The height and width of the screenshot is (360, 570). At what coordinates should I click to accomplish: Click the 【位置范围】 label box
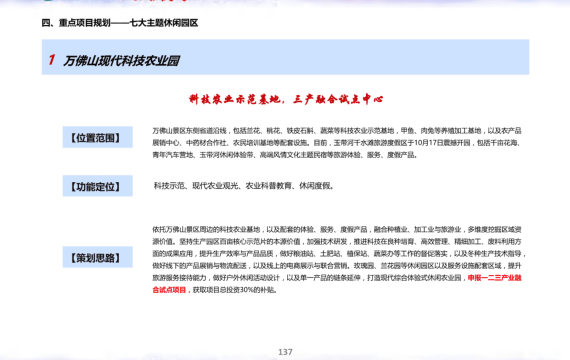click(97, 137)
